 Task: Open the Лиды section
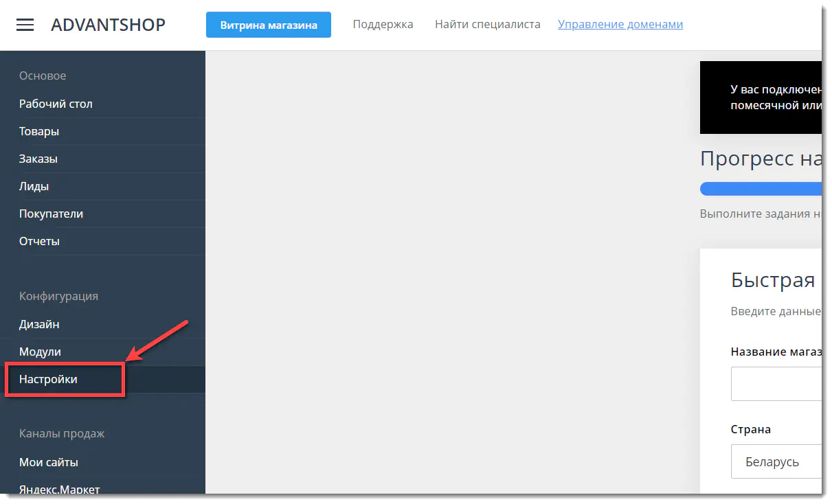coord(33,186)
